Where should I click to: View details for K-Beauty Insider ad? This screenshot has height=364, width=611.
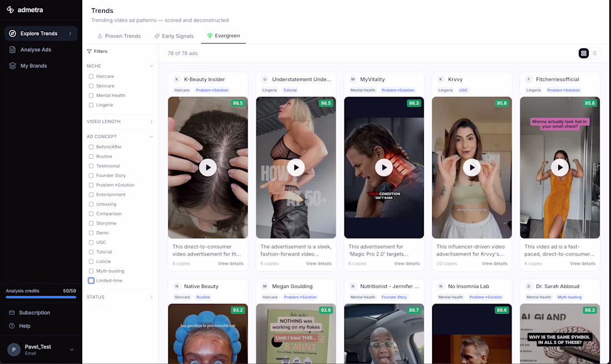(231, 264)
